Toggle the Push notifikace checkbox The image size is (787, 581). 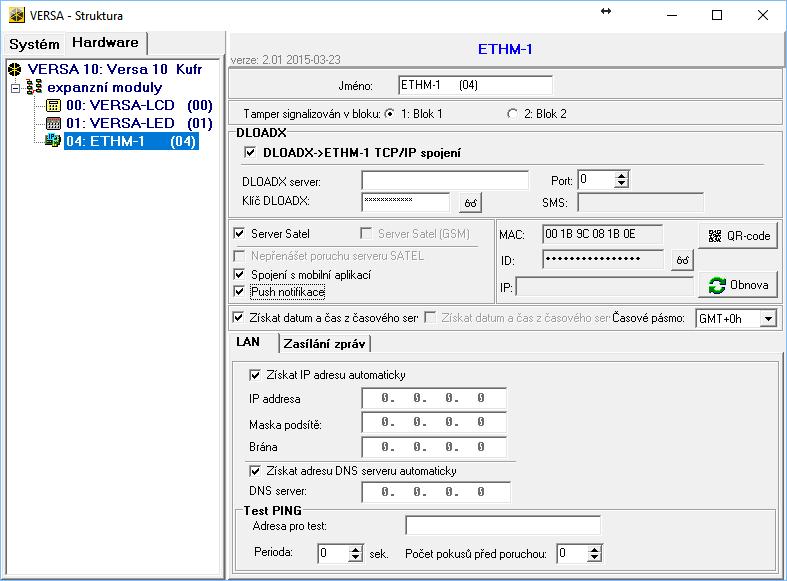pos(239,292)
